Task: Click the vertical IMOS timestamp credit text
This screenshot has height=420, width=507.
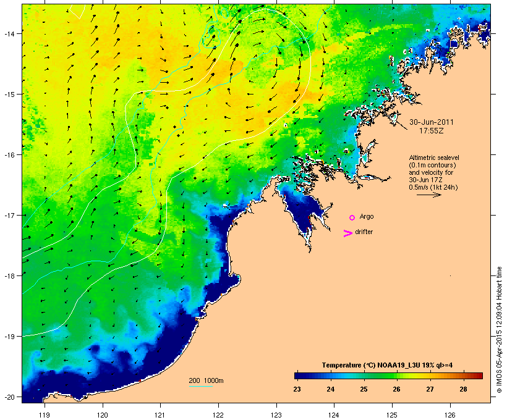Action: click(x=499, y=330)
